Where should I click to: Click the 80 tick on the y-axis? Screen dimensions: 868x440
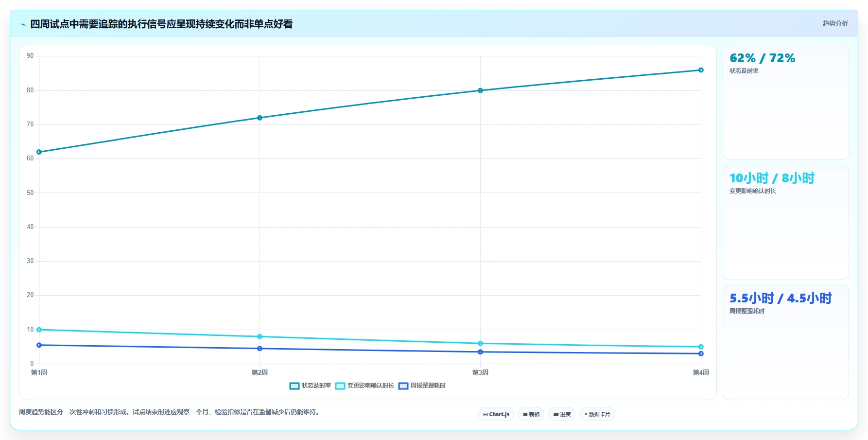30,90
